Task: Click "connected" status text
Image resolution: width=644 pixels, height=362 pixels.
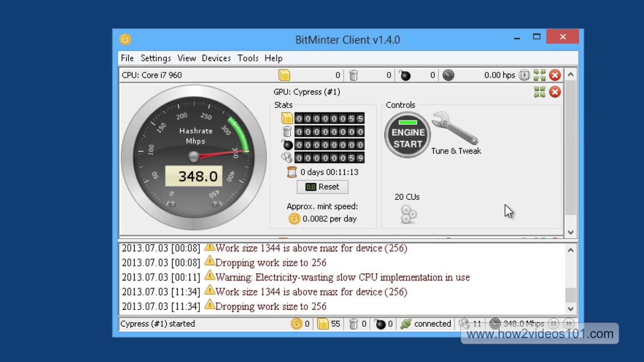Action: tap(433, 324)
